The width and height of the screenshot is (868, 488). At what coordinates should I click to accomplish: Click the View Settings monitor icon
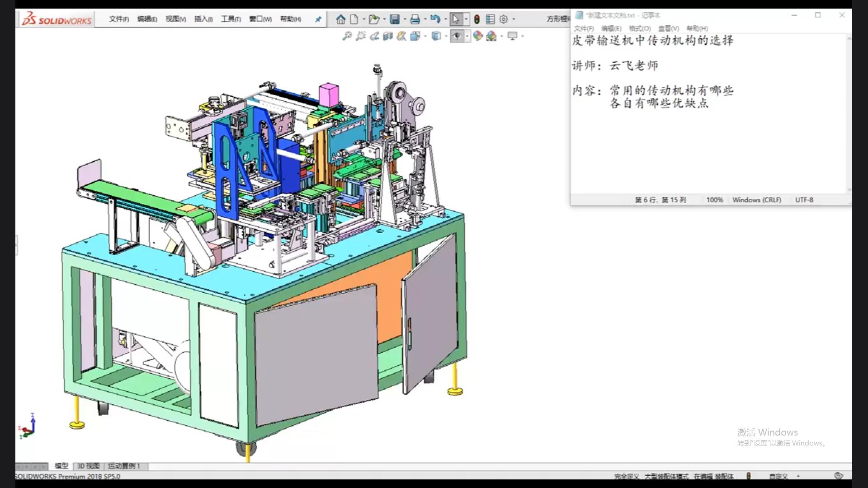512,36
